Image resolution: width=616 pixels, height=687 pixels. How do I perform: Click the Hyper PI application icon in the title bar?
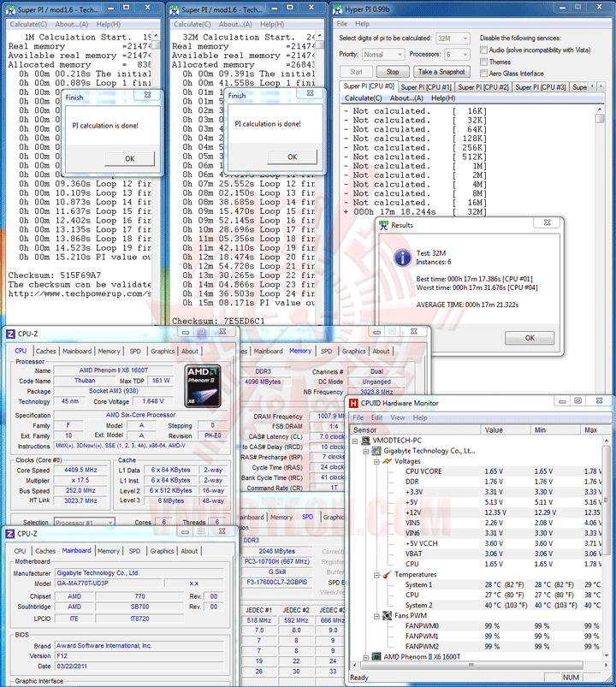(x=337, y=9)
